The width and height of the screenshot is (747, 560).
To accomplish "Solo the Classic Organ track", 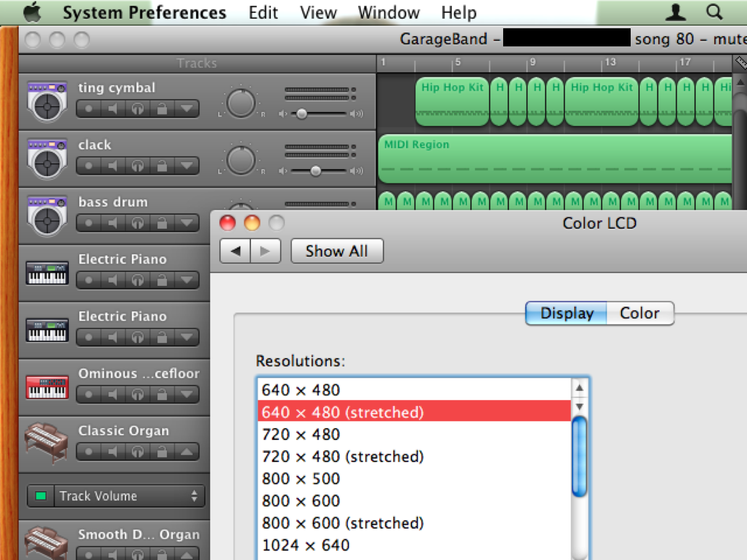I will pyautogui.click(x=138, y=452).
